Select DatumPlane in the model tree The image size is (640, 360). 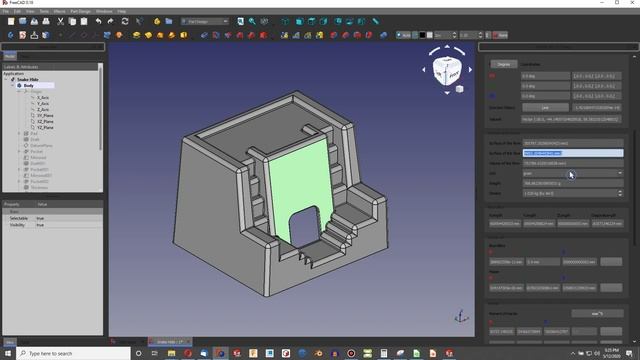(41, 145)
